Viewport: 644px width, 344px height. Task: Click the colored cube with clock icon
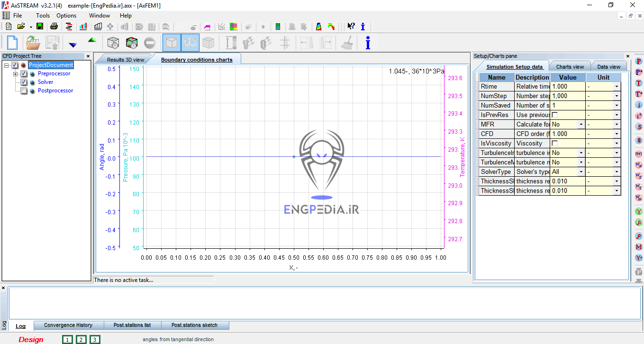click(132, 43)
